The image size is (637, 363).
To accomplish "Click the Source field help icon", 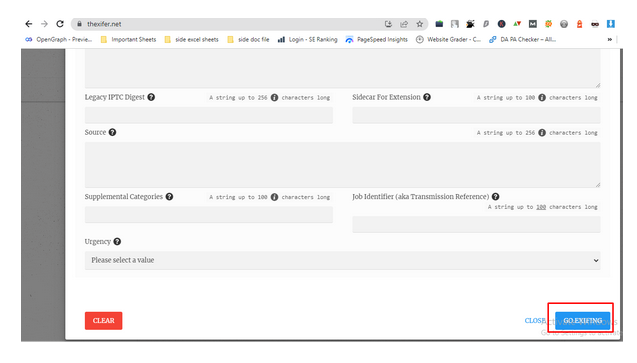I will click(x=113, y=132).
